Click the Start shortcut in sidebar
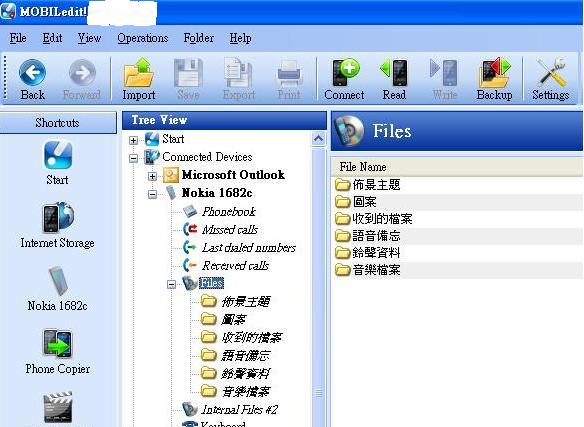Viewport: 584px width, 427px height. 58,154
